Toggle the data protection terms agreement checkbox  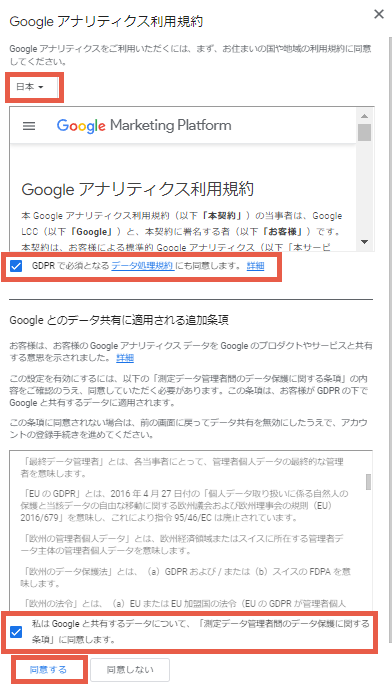[16, 632]
